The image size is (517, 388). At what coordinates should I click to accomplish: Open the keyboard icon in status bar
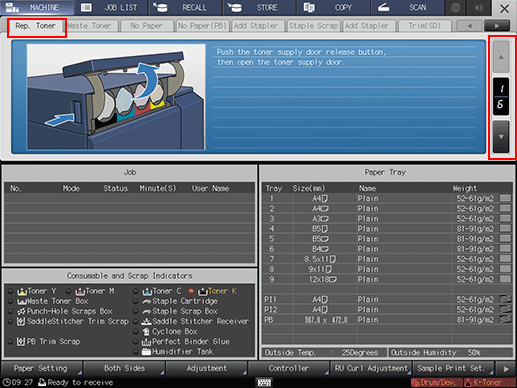coord(264,382)
